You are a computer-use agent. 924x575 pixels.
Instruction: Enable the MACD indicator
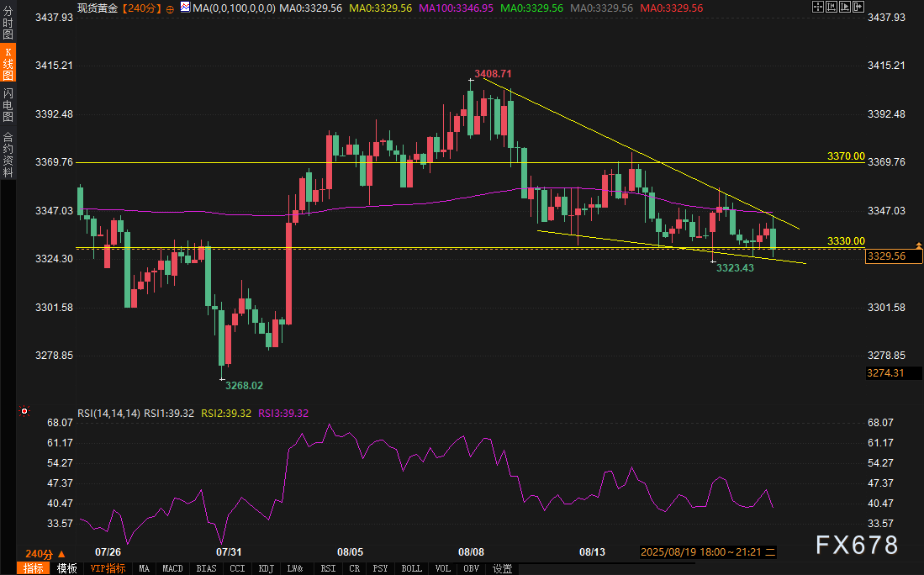tap(172, 568)
